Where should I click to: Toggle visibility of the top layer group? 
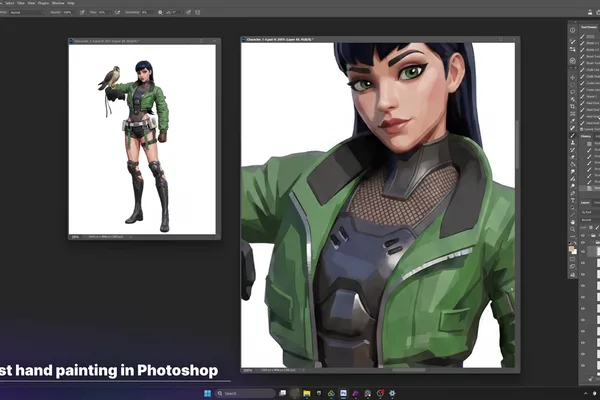[x=583, y=235]
